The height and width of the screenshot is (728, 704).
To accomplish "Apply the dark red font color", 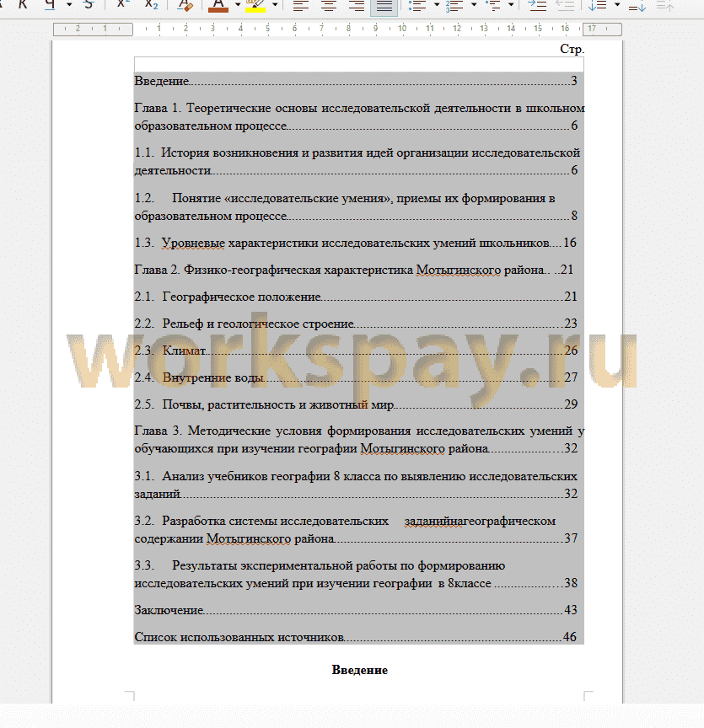I will click(x=218, y=6).
